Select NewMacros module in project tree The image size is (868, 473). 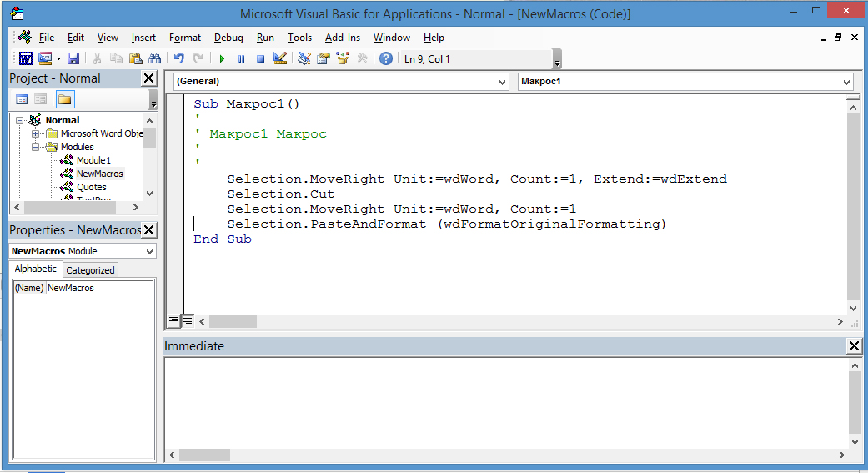[x=100, y=174]
